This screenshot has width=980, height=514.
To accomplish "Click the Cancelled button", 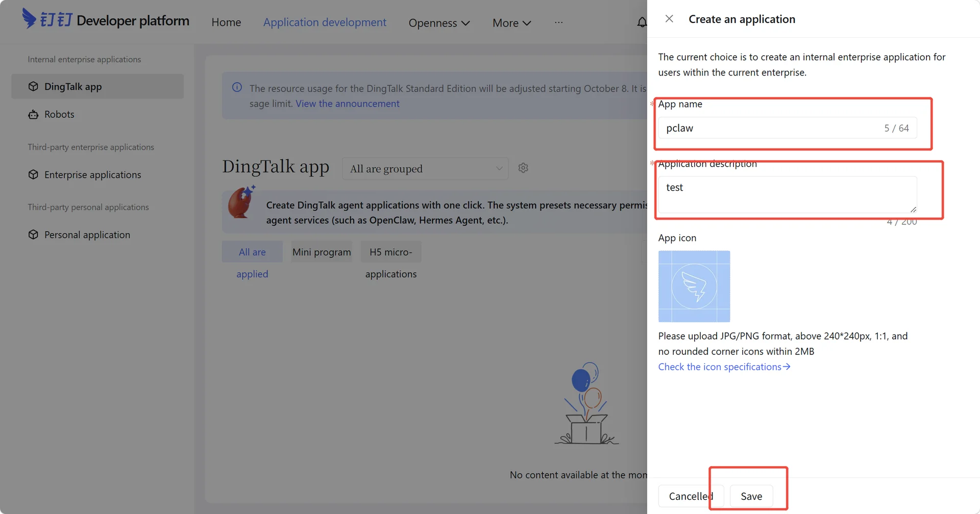I will [x=691, y=496].
